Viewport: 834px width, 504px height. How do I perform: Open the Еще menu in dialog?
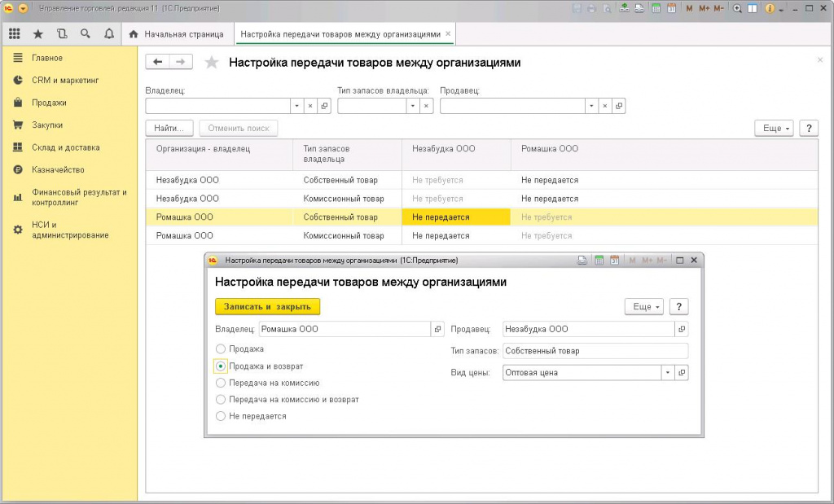[644, 307]
